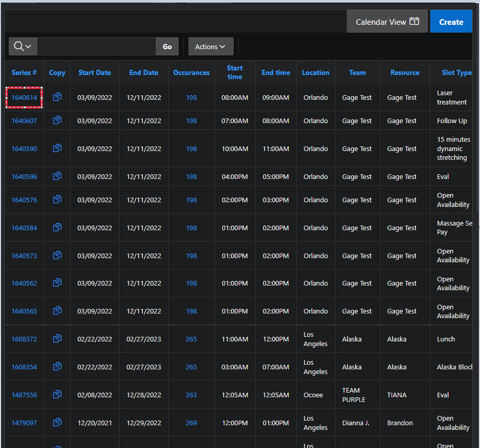The width and height of the screenshot is (480, 448).
Task: Copy series 1640596 using its copy icon
Action: click(x=57, y=176)
